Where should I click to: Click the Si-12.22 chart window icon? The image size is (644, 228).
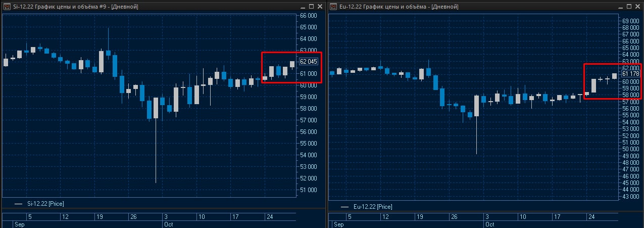6,7
